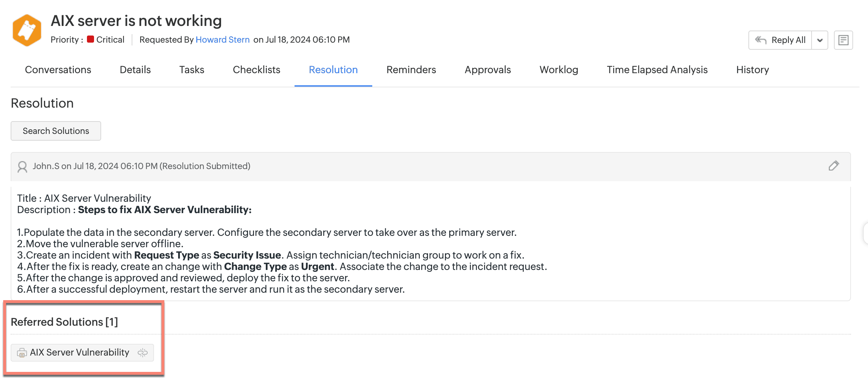
Task: Open the Conversations tab
Action: [58, 70]
